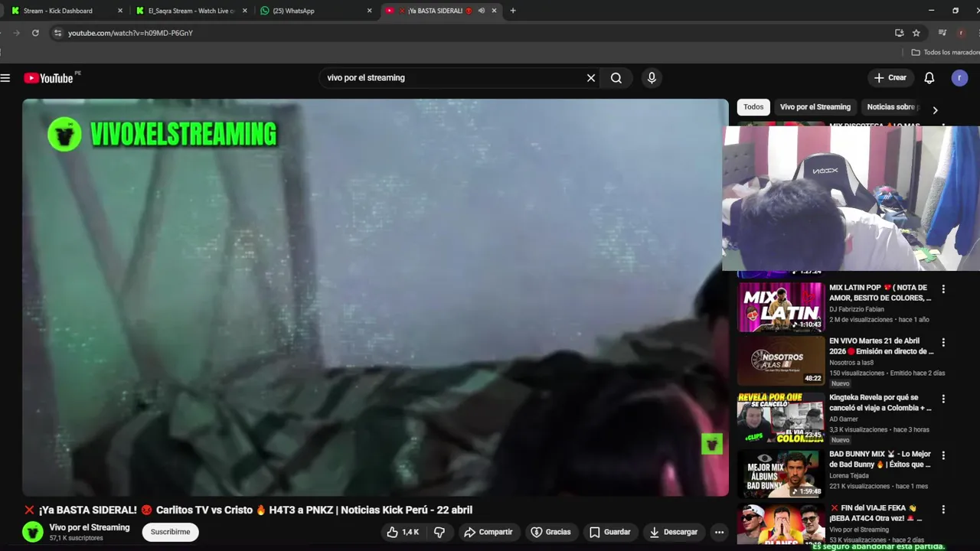980x551 pixels.
Task: Show next filter chips with the arrow
Action: coord(935,110)
